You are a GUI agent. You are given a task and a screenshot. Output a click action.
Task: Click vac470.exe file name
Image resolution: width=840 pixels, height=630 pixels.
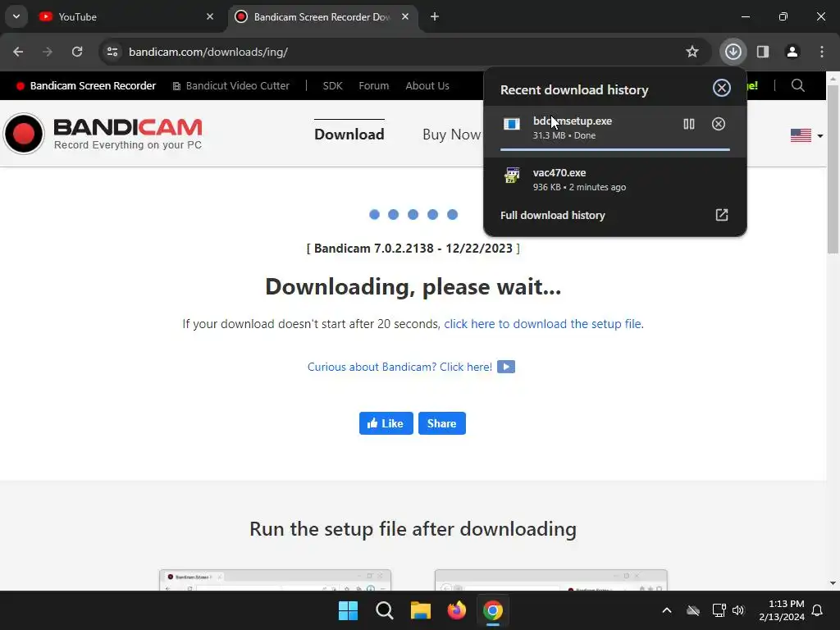559,173
